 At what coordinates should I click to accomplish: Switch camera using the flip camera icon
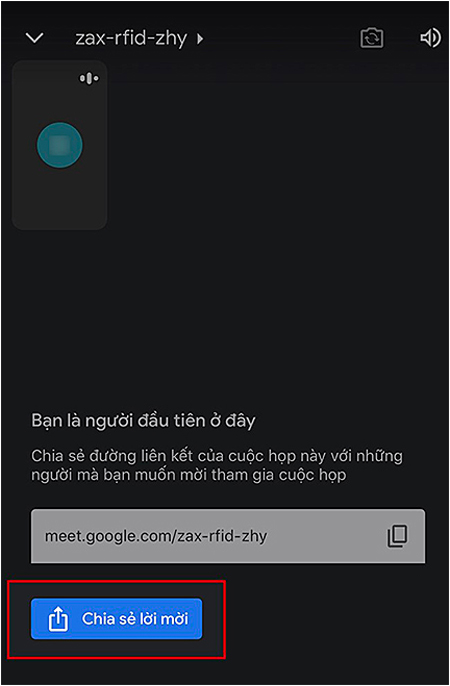(x=372, y=38)
